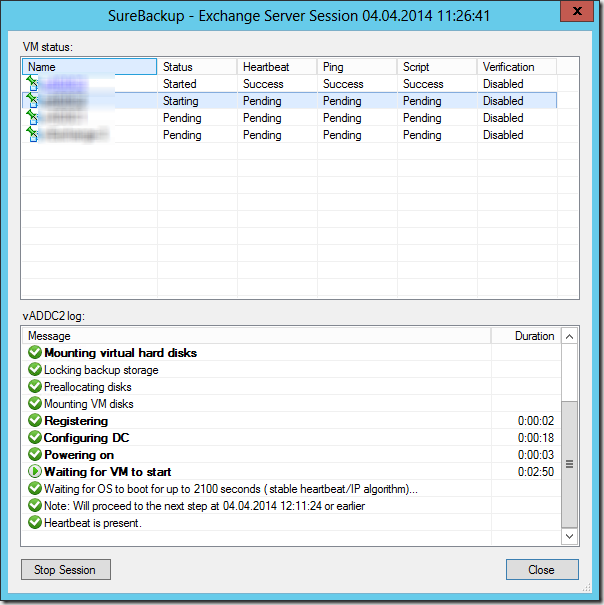
Task: Select 'Success' in the Ping column
Action: [x=343, y=84]
